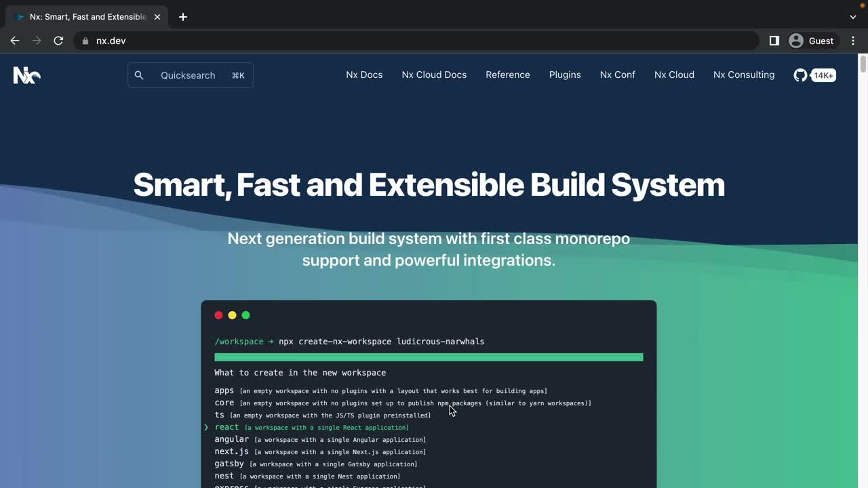868x488 pixels.
Task: Click the Guest profile avatar
Action: coord(796,41)
